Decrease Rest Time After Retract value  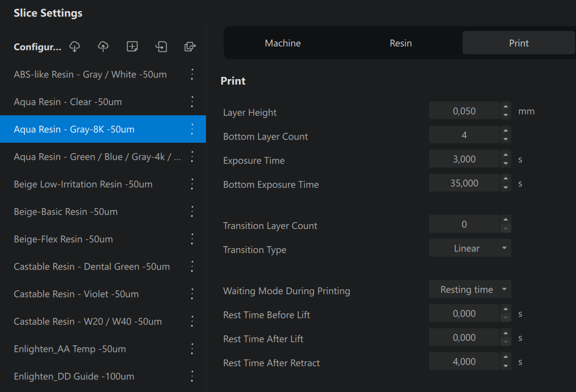506,366
